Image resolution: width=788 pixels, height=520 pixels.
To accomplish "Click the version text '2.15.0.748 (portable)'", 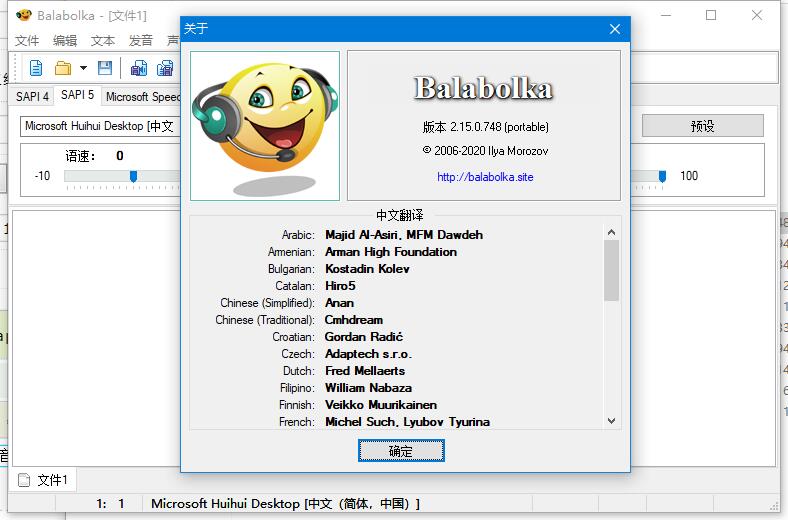I will (499, 127).
